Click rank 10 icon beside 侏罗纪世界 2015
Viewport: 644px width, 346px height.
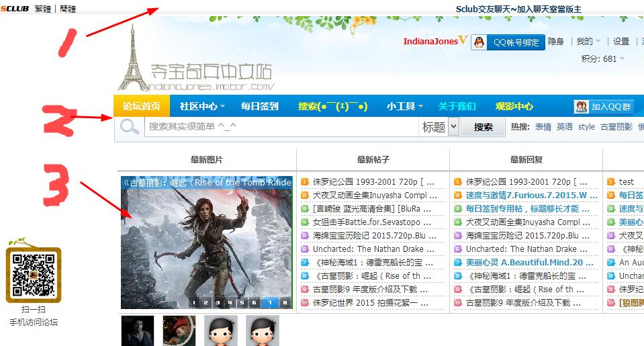pyautogui.click(x=304, y=303)
